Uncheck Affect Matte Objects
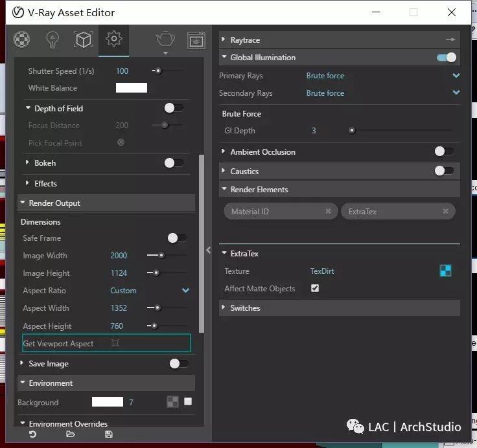 315,288
